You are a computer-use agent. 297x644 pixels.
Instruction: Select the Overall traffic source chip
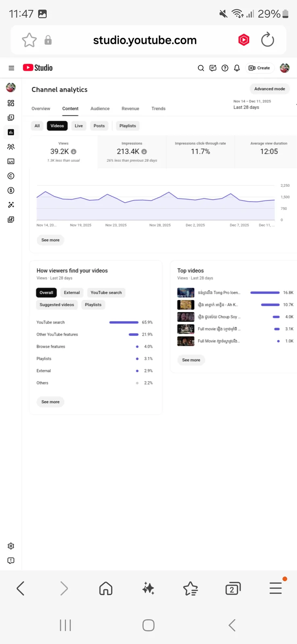46,293
